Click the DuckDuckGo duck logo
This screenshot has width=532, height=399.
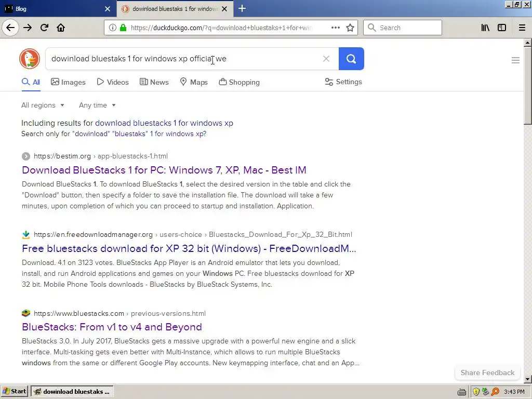coord(30,59)
